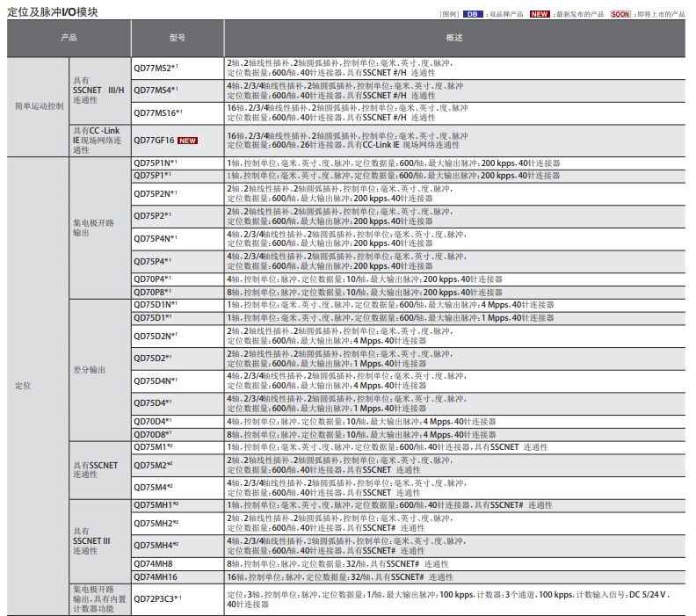Click the 具有 SSCNET III 连通性 subcategory cell
Viewport: 696px width, 616px height.
100,541
